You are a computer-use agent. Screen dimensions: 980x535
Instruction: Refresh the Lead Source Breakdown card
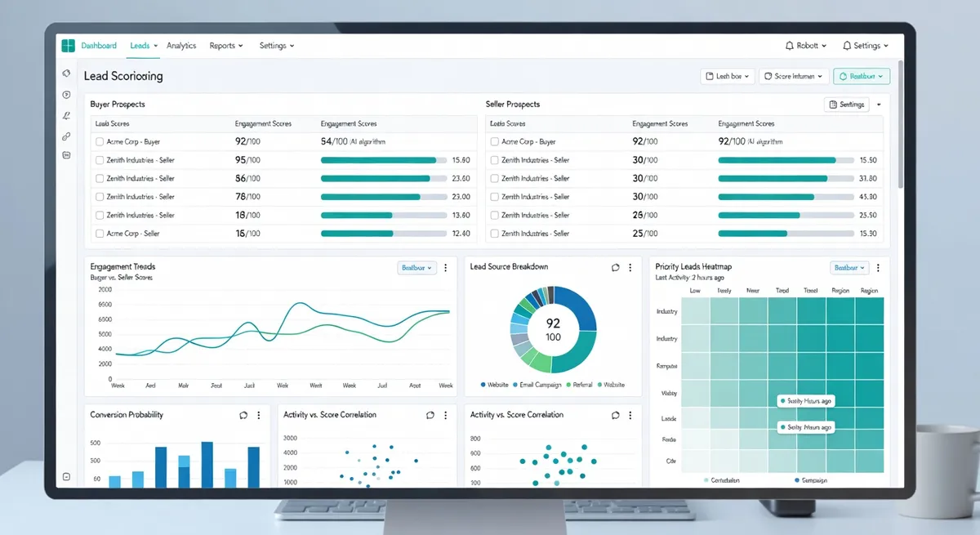616,267
